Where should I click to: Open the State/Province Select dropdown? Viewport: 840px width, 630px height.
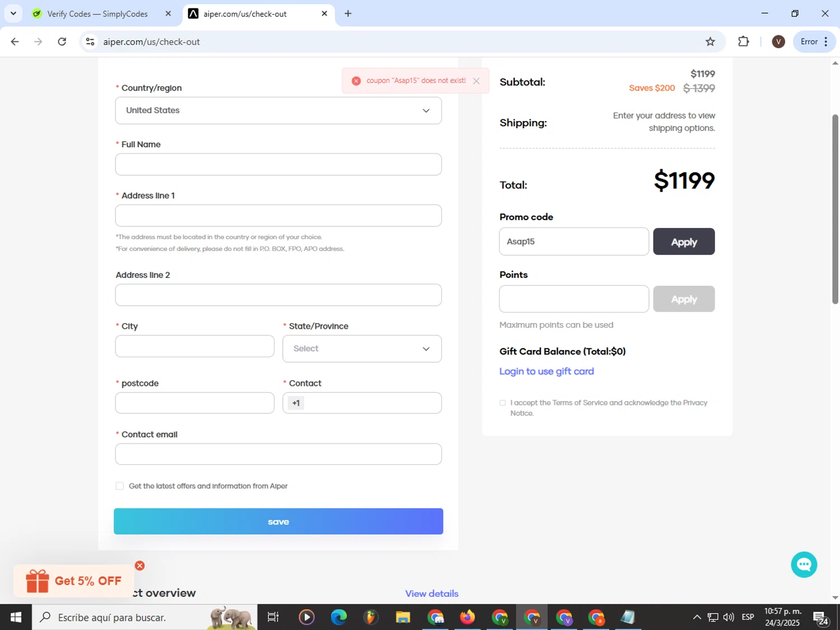[362, 348]
